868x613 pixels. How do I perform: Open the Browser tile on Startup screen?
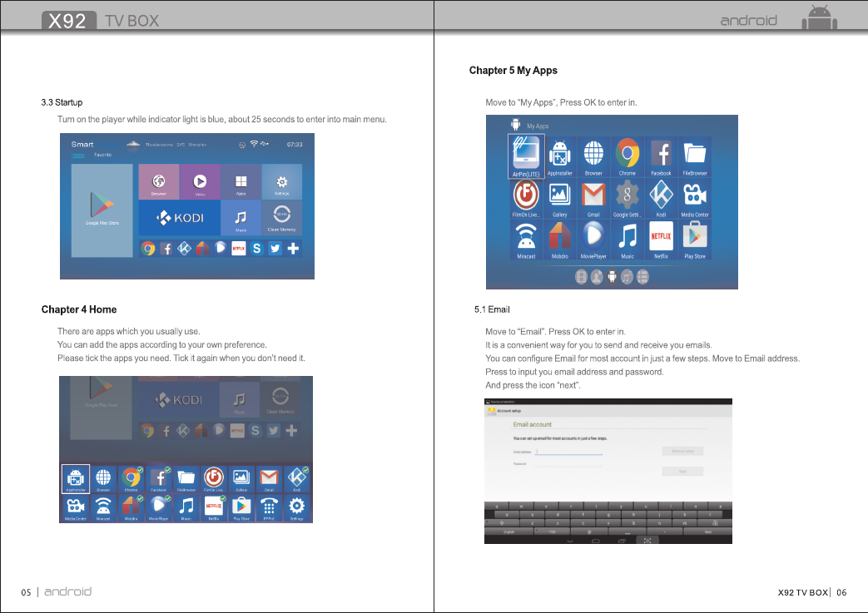coord(159,181)
